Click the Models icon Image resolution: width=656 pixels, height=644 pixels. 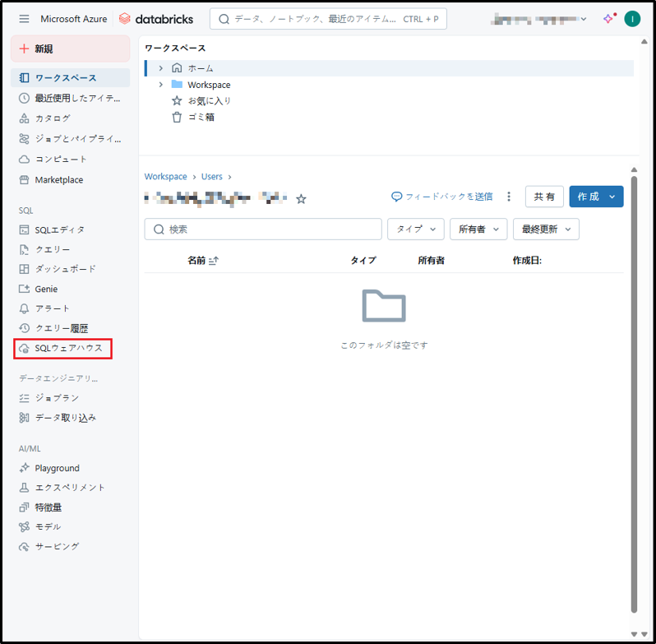click(x=25, y=527)
